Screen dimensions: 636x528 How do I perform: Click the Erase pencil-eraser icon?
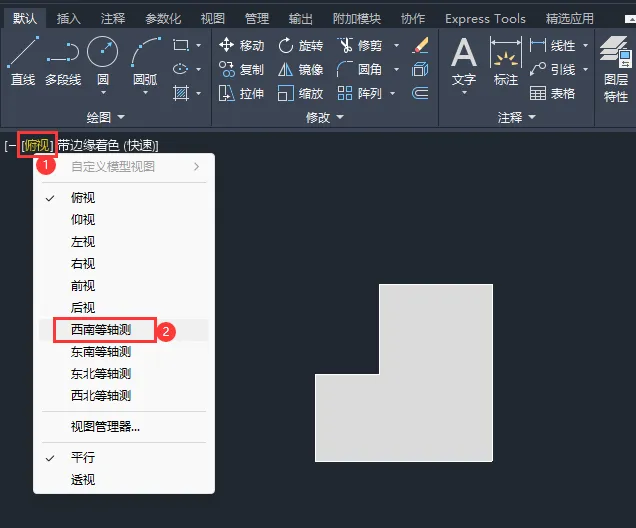coord(420,45)
